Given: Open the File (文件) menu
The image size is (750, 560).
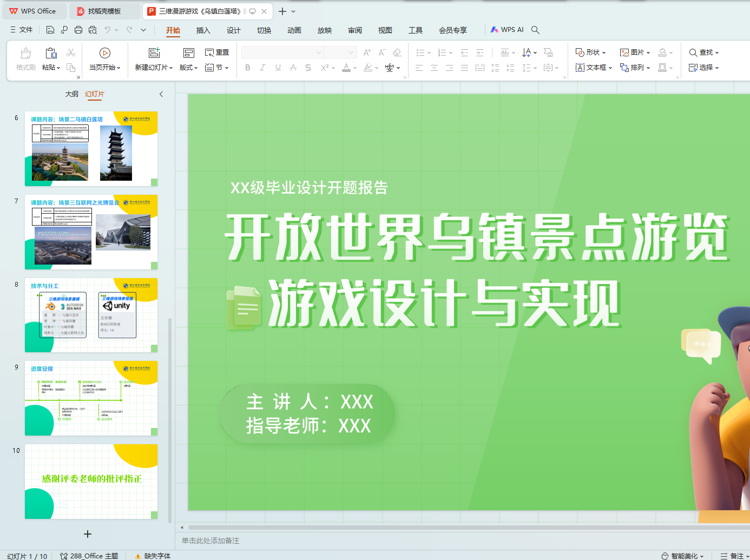Looking at the screenshot, I should 22,30.
